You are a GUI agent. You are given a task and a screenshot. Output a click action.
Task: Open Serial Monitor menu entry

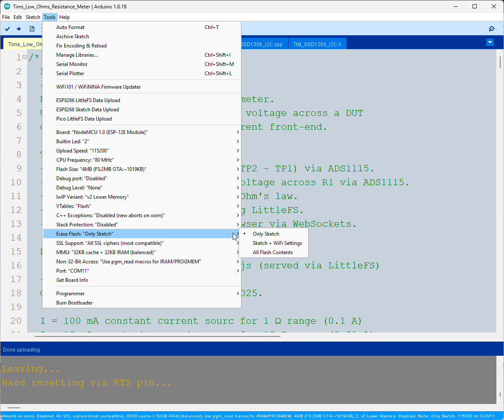pyautogui.click(x=142, y=64)
